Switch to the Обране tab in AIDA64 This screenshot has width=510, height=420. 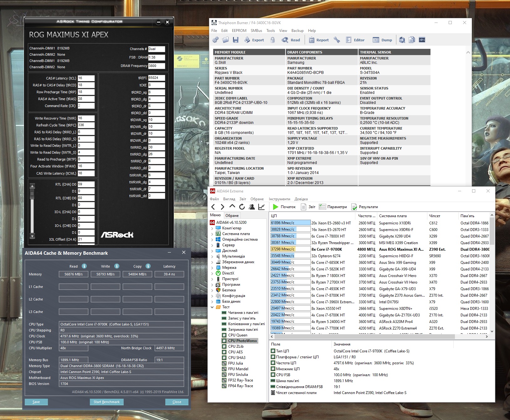[x=232, y=215]
